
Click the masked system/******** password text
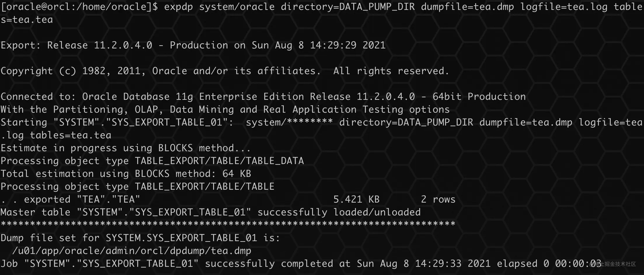tap(289, 122)
